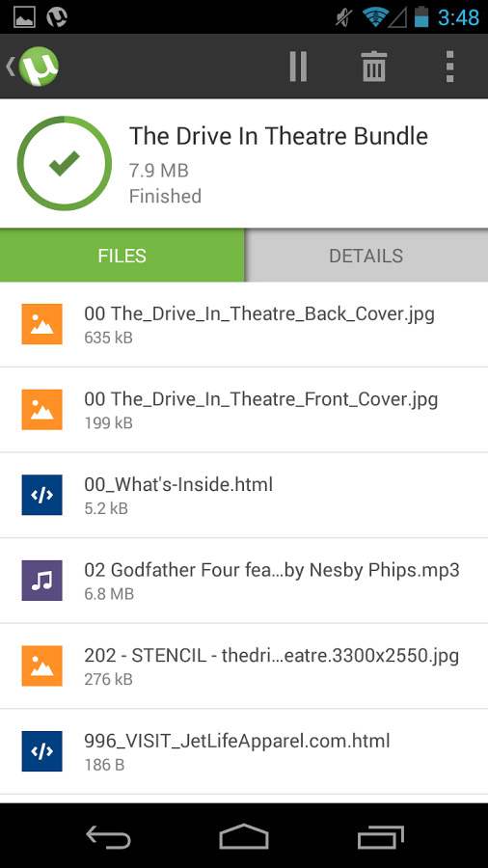Tap the uTorrent notification icon in status bar
The height and width of the screenshot is (868, 488).
57,17
